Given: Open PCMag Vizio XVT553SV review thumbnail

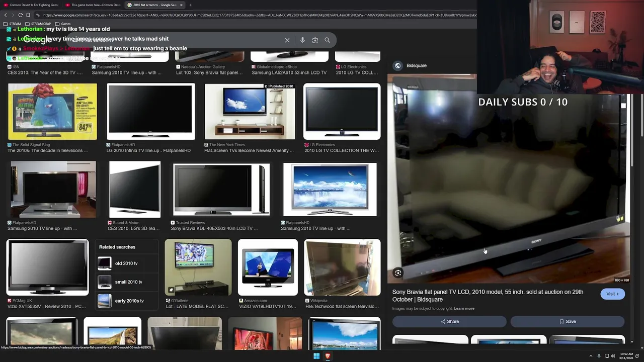Looking at the screenshot, I should point(47,267).
